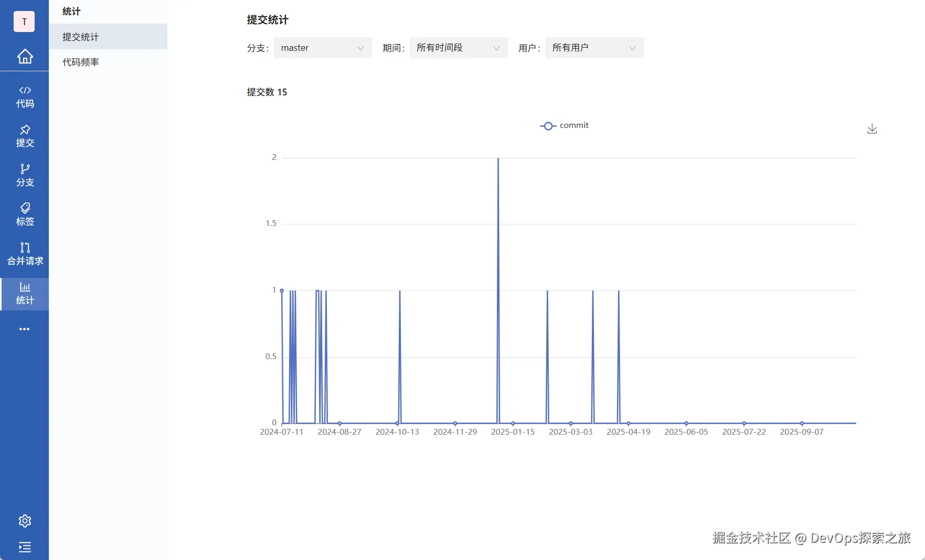This screenshot has width=925, height=560.
Task: Switch to the 代码频率 menu item
Action: pyautogui.click(x=108, y=62)
